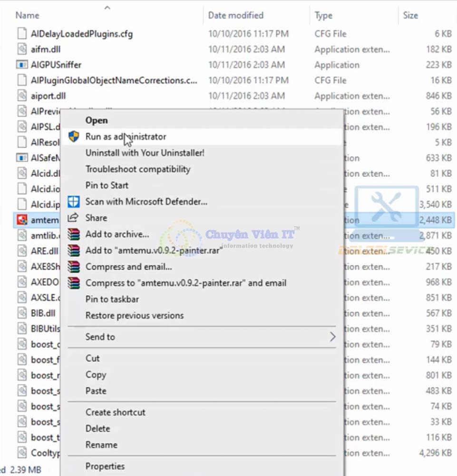Select Pin to Start entry

[107, 186]
